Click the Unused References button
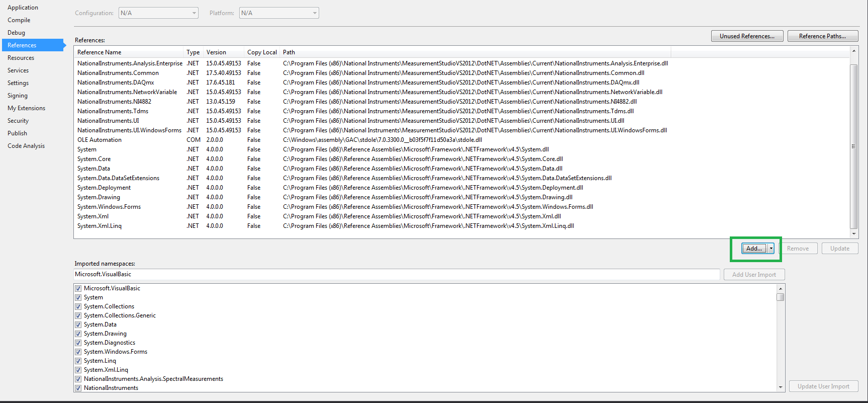The image size is (868, 403). 747,36
